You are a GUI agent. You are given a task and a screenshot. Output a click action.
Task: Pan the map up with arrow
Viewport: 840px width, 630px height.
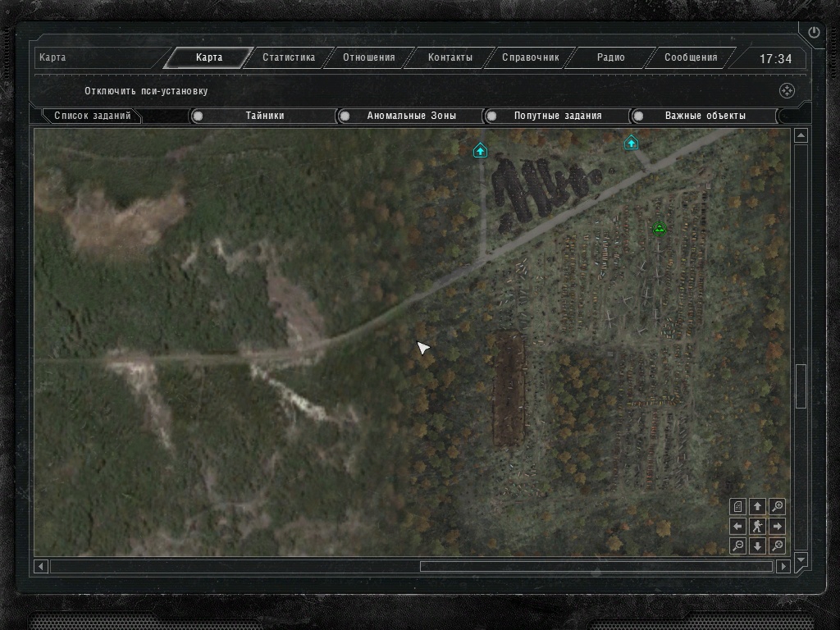[757, 506]
